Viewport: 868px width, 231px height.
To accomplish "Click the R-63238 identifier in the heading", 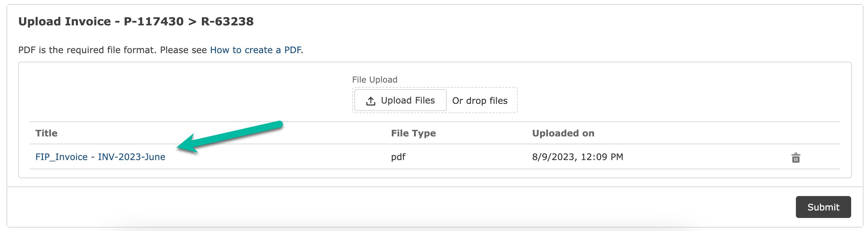I will coord(227,22).
